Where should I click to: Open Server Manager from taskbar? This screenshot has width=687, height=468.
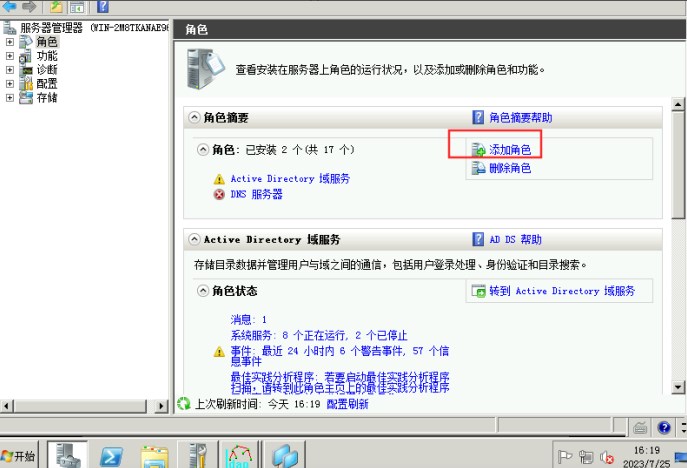click(x=67, y=456)
